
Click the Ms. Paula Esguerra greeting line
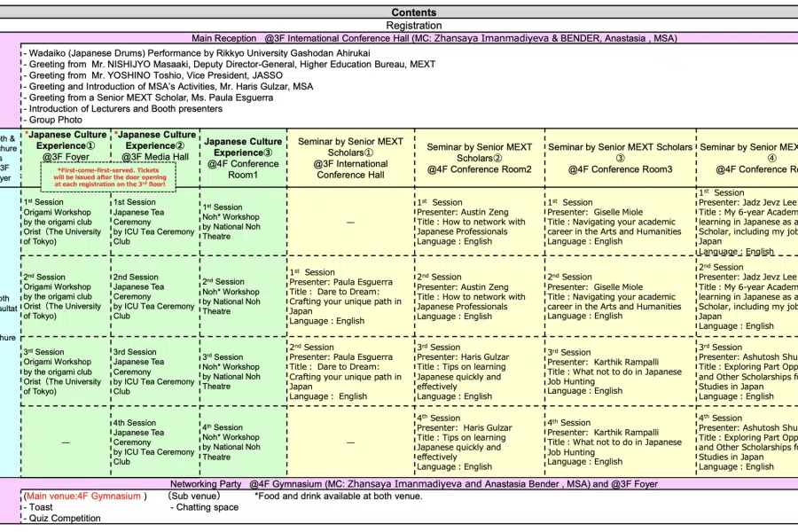coord(148,98)
